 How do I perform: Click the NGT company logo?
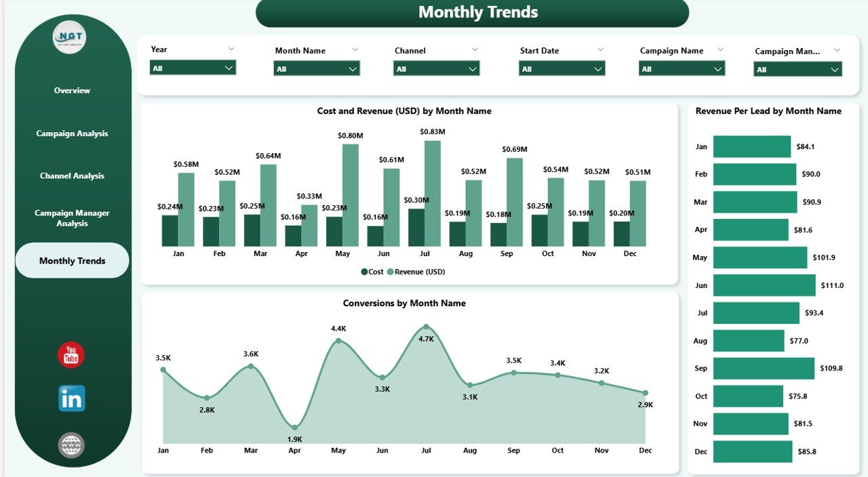coord(71,37)
